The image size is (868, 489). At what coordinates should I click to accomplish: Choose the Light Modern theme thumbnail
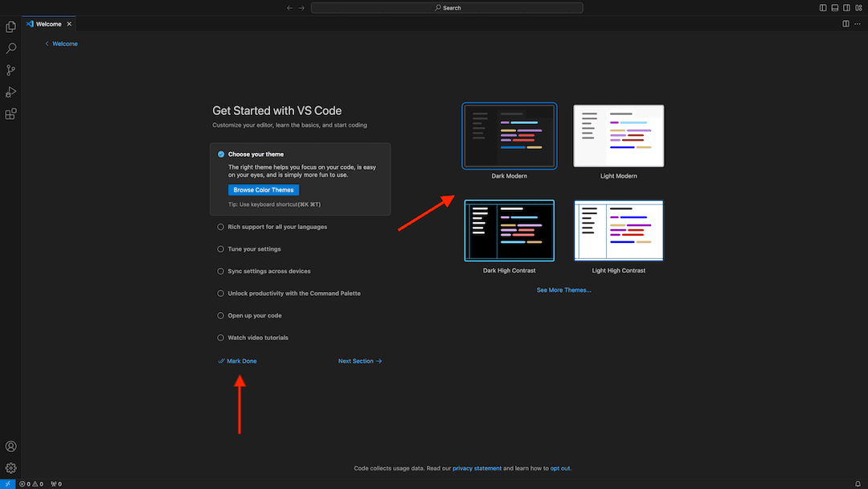pos(618,136)
